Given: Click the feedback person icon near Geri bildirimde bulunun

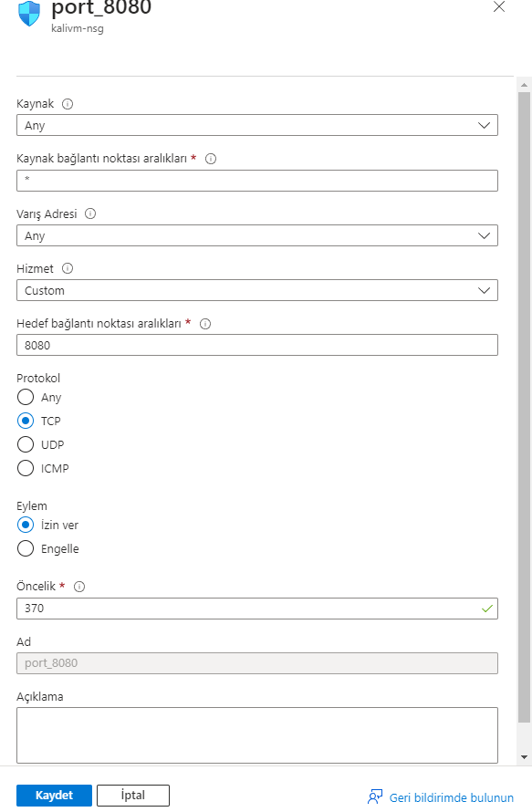Looking at the screenshot, I should click(374, 796).
